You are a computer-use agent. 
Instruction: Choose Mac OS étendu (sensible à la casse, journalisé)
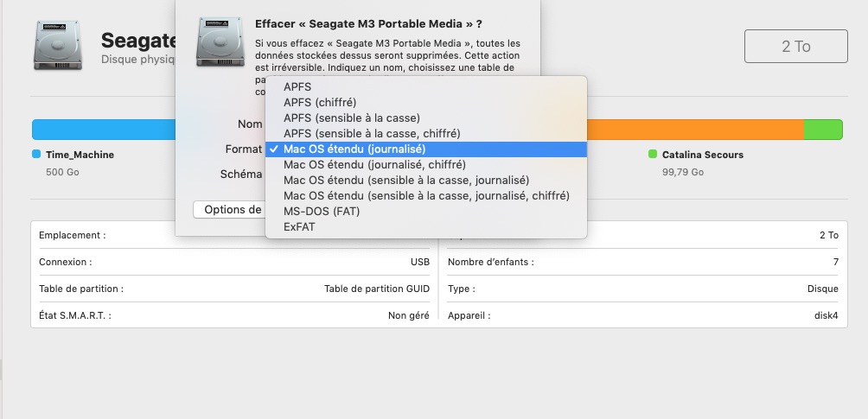(406, 181)
